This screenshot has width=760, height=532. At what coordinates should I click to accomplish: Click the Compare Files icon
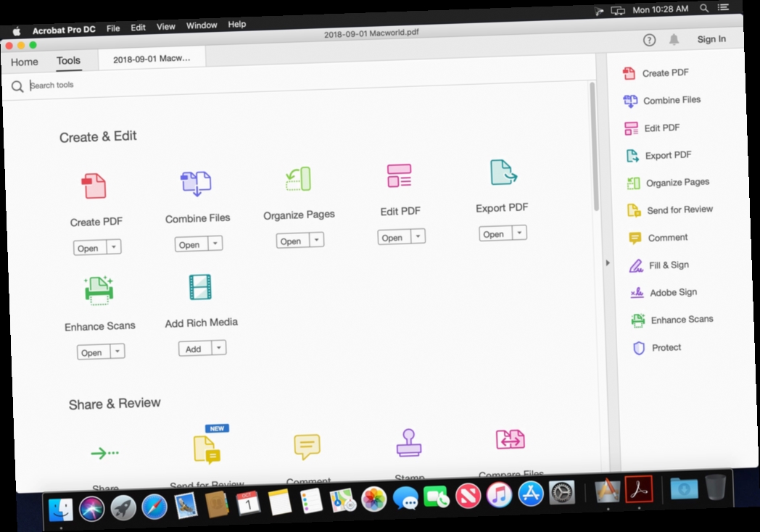click(510, 439)
